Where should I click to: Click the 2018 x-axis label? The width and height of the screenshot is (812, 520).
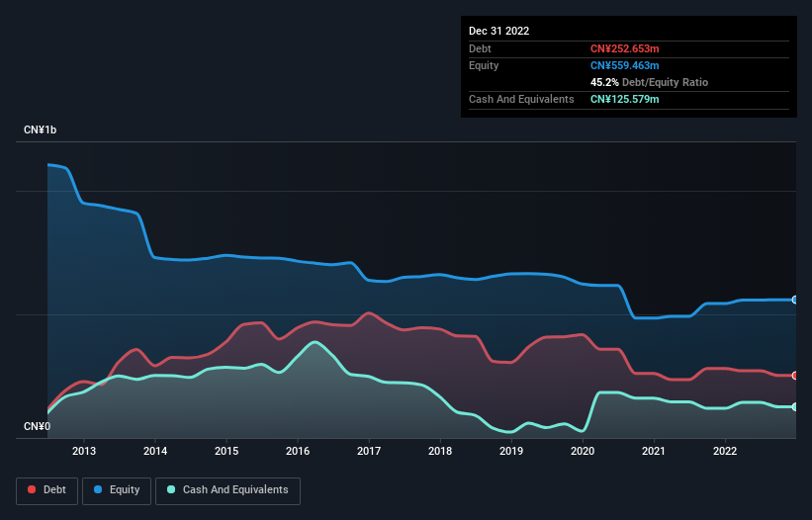pyautogui.click(x=440, y=451)
